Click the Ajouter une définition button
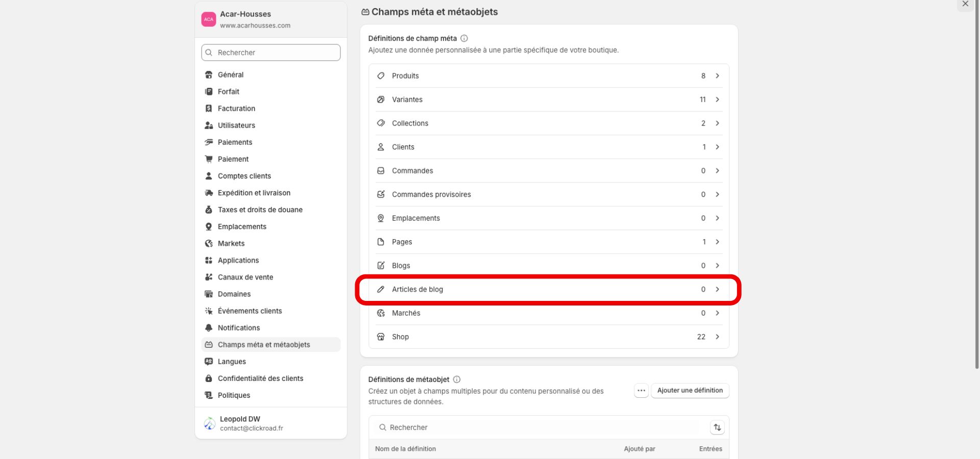 [690, 391]
